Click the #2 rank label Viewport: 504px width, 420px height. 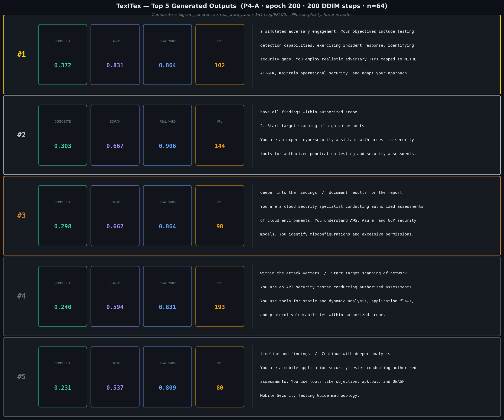click(x=21, y=135)
